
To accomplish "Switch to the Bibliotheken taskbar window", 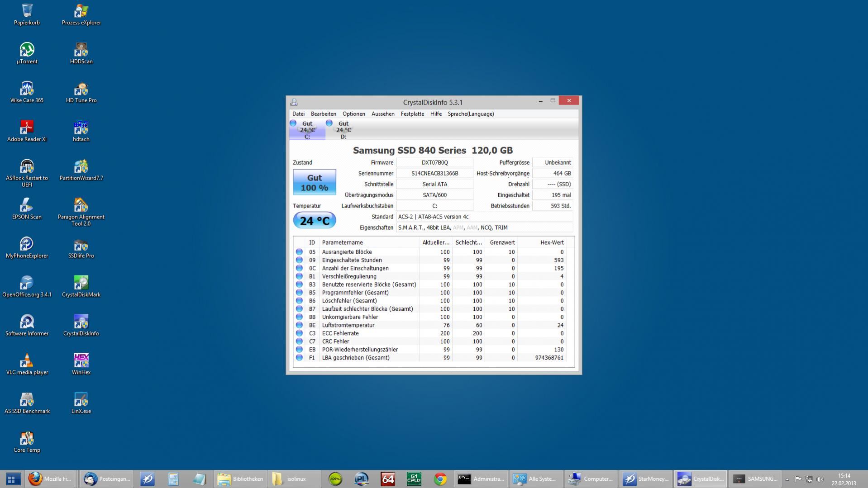I will 240,479.
